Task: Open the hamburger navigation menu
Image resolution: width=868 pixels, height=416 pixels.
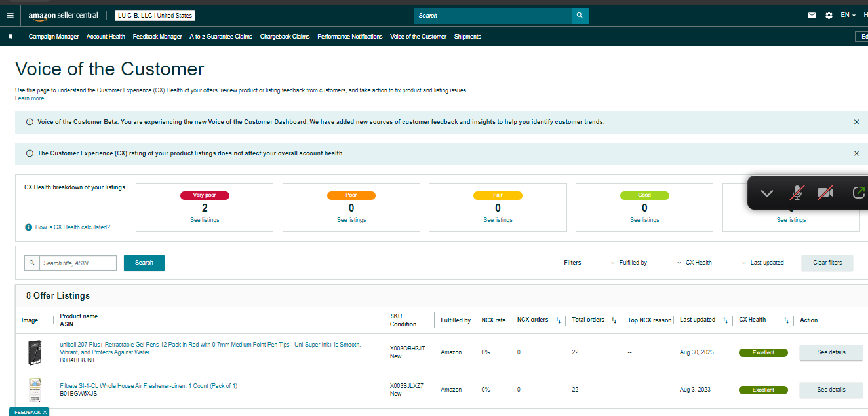Action: tap(10, 15)
